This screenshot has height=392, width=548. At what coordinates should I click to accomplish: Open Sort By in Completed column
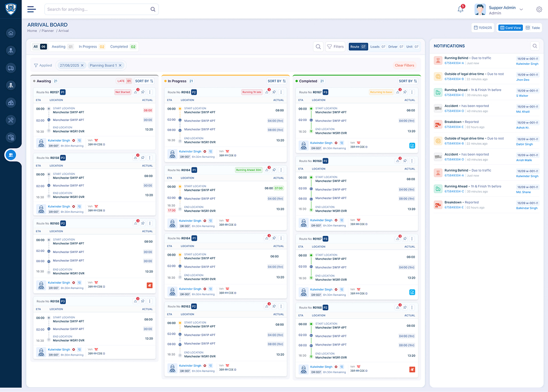[408, 81]
